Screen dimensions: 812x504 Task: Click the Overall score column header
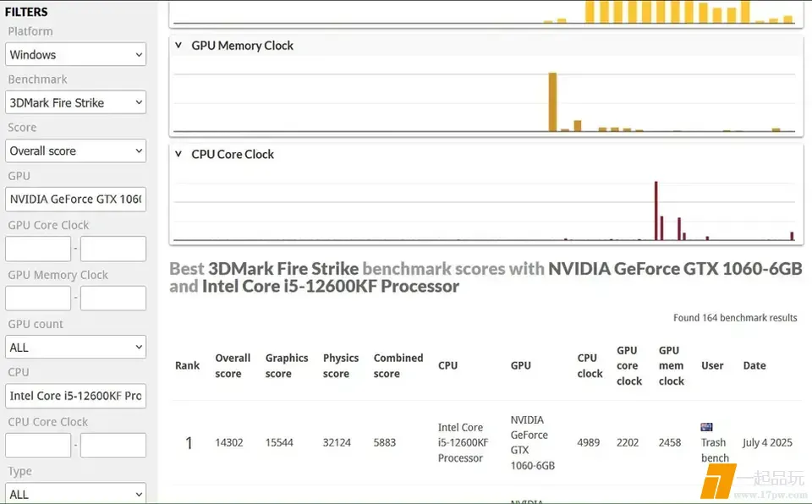(233, 365)
